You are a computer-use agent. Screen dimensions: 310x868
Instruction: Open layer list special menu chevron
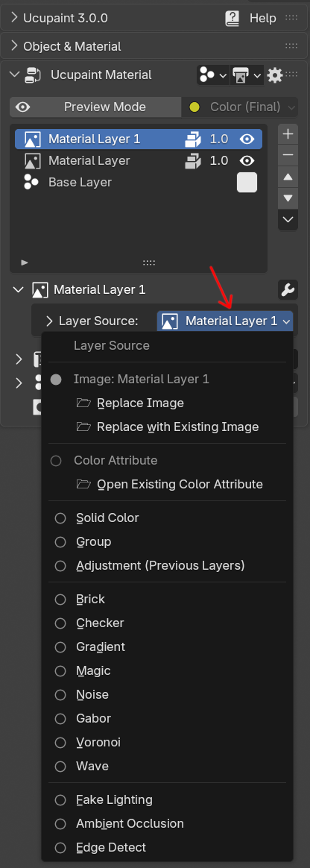click(288, 219)
